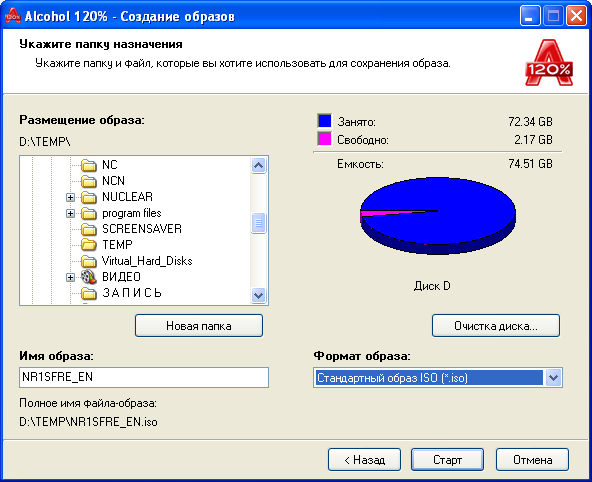
Task: Create a folder with Новая папка button
Action: (x=199, y=326)
